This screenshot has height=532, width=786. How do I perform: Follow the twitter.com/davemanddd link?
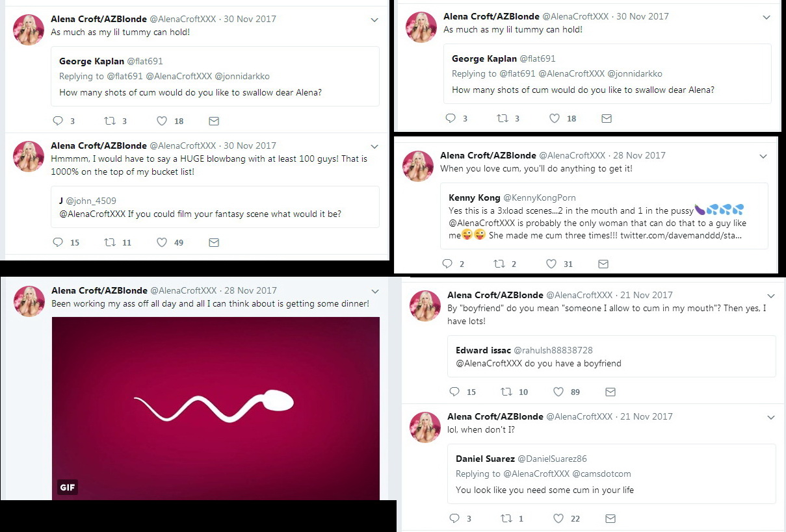681,235
